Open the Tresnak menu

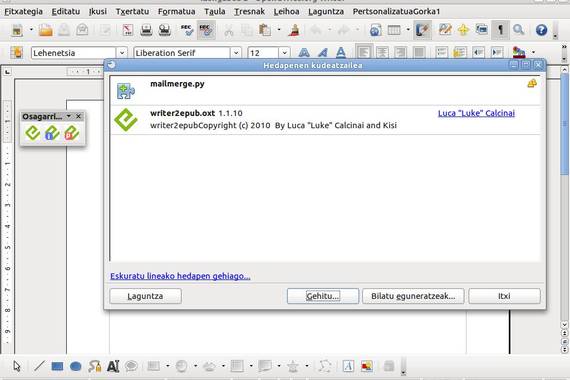click(x=249, y=12)
